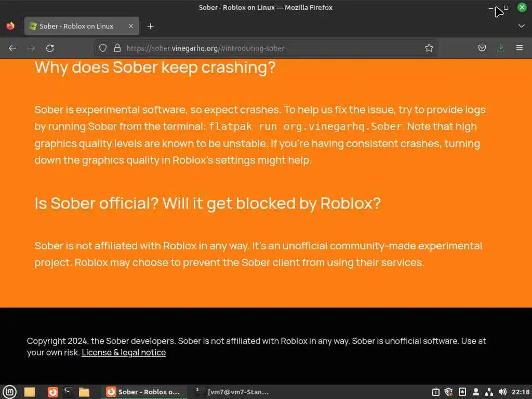Launch Firefox from the panel launcher
The image size is (532, 399).
pyautogui.click(x=52, y=392)
